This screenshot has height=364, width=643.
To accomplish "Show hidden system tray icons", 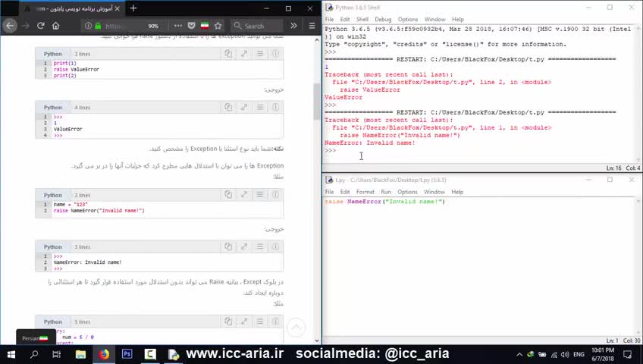I will (x=519, y=355).
